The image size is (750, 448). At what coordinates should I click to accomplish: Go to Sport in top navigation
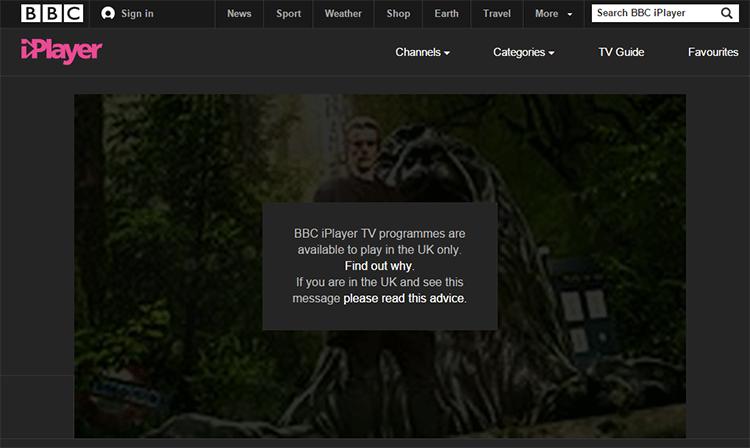[288, 13]
